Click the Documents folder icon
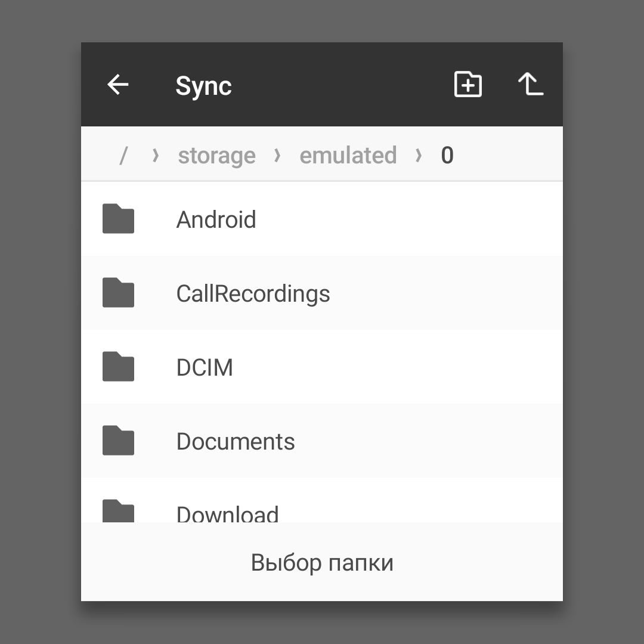 point(118,440)
